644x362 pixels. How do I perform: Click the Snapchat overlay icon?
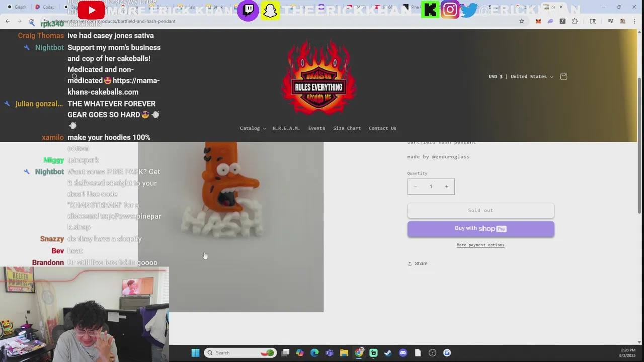[x=270, y=10]
